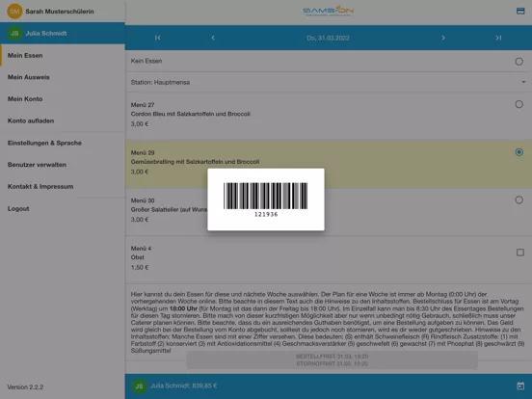Image resolution: width=532 pixels, height=399 pixels.
Task: Click the Kein Essen label
Action: click(x=146, y=61)
